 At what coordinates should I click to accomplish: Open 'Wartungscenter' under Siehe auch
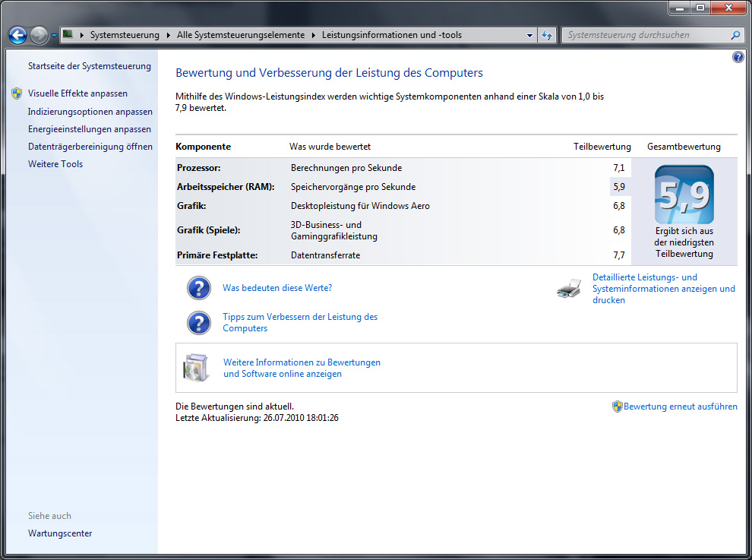[x=60, y=533]
